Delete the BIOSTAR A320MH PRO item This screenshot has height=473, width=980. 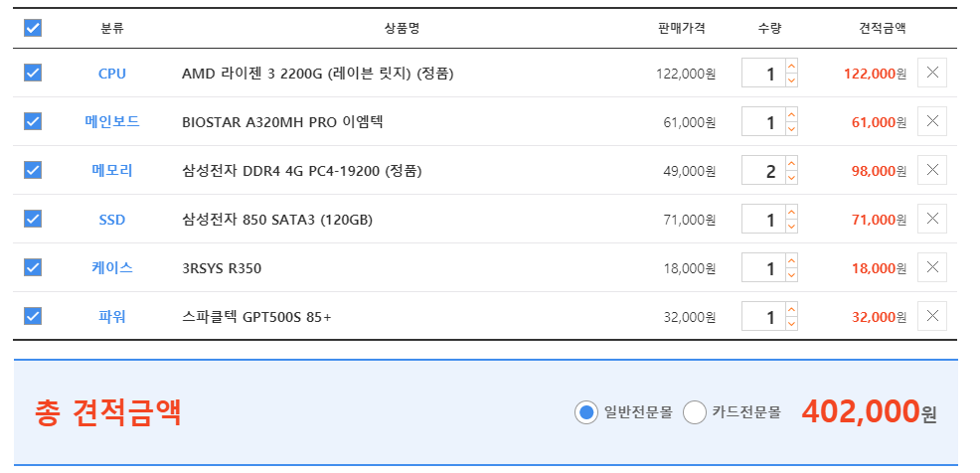pyautogui.click(x=932, y=121)
